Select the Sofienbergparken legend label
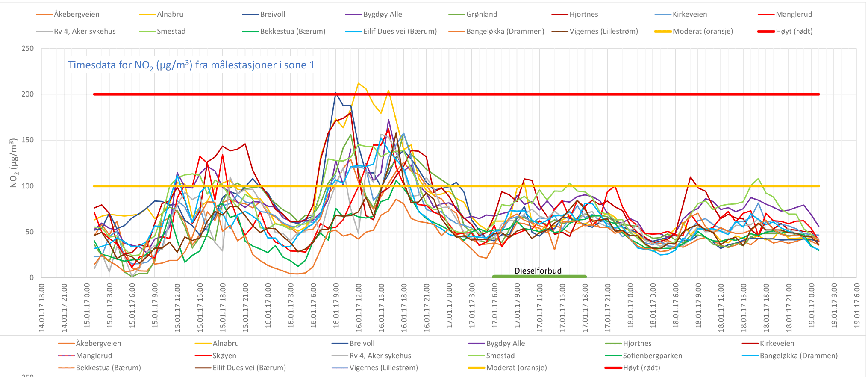Viewport: 868px width, 377px height. tap(652, 356)
